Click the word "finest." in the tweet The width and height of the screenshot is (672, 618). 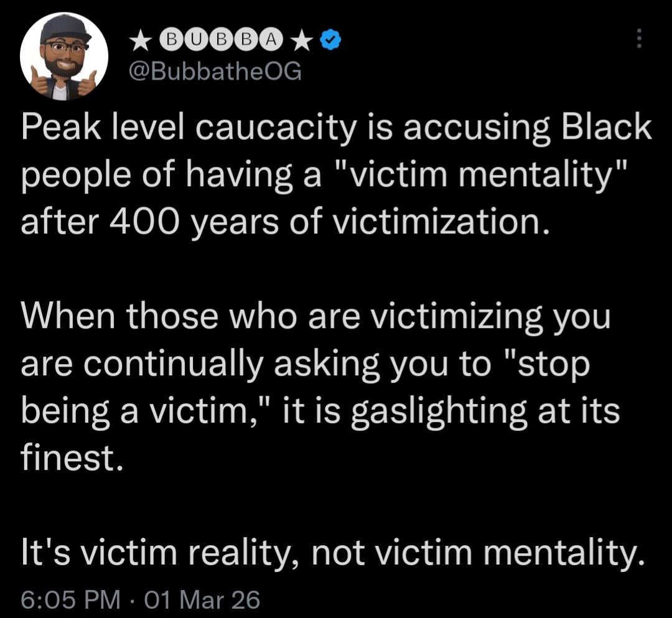tap(68, 457)
